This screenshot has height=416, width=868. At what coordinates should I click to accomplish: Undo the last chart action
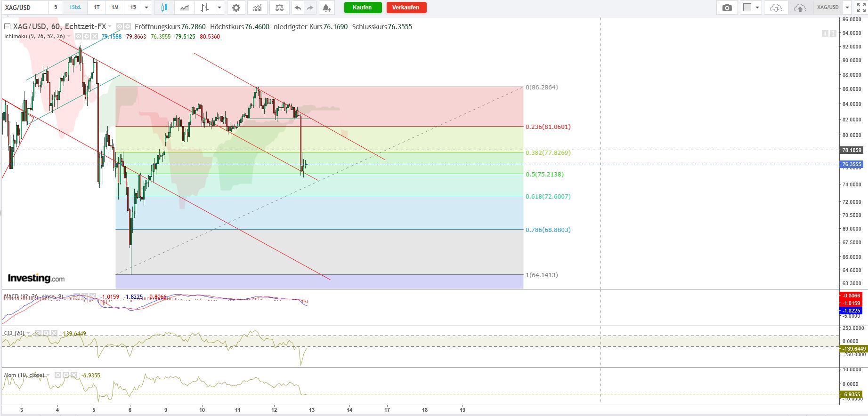coord(298,8)
